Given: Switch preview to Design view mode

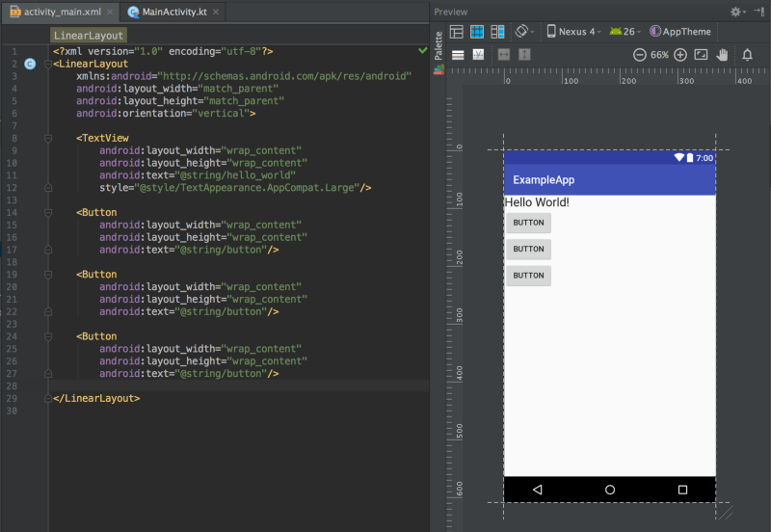Looking at the screenshot, I should [456, 32].
